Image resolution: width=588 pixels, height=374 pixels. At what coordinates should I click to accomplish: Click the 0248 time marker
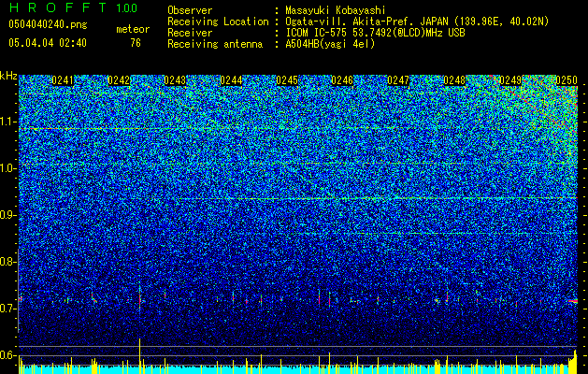(x=454, y=80)
